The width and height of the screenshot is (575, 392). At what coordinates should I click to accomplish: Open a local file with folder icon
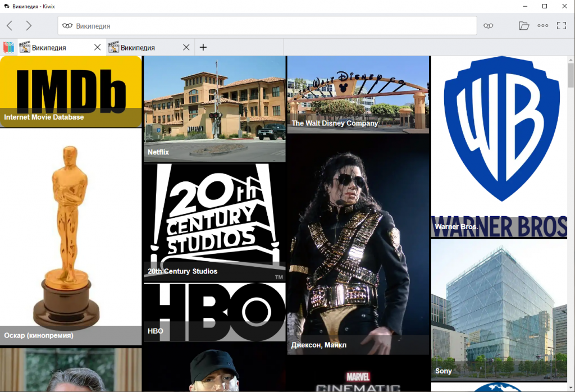click(524, 25)
